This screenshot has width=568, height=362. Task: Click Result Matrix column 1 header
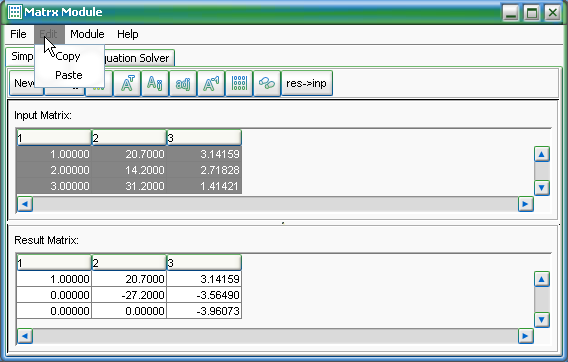(54, 263)
